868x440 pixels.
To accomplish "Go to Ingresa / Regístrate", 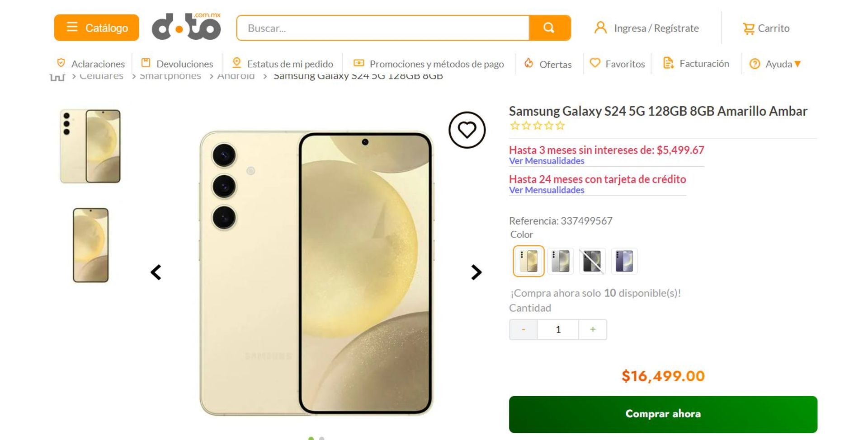I will pos(646,28).
